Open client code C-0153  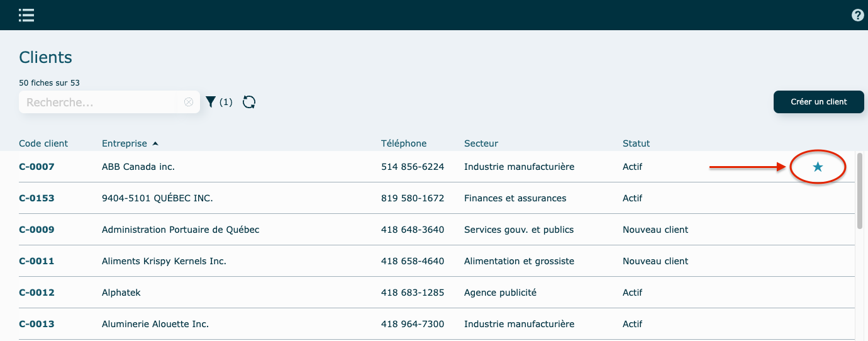click(36, 198)
